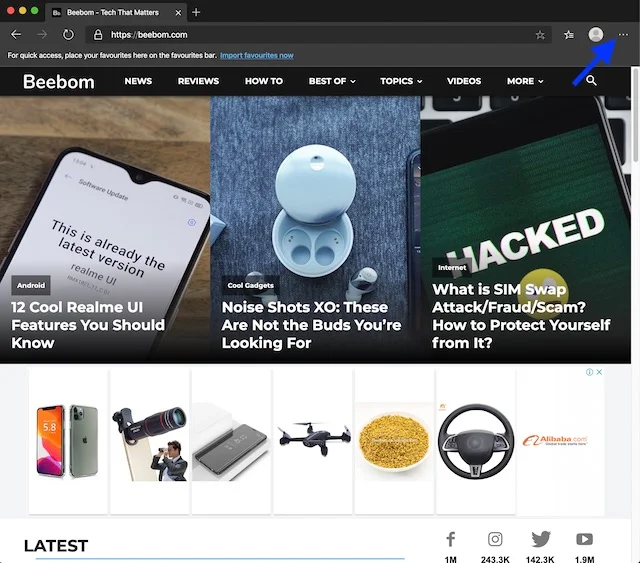Click the mirror flip phone case ad
Image resolution: width=640 pixels, height=563 pixels.
pos(231,441)
